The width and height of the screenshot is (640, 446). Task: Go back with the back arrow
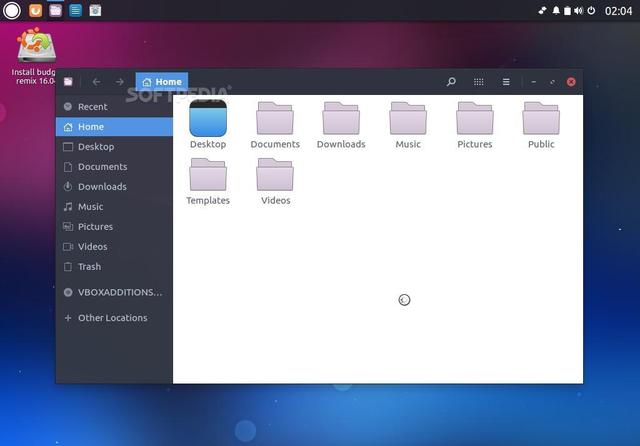[96, 82]
